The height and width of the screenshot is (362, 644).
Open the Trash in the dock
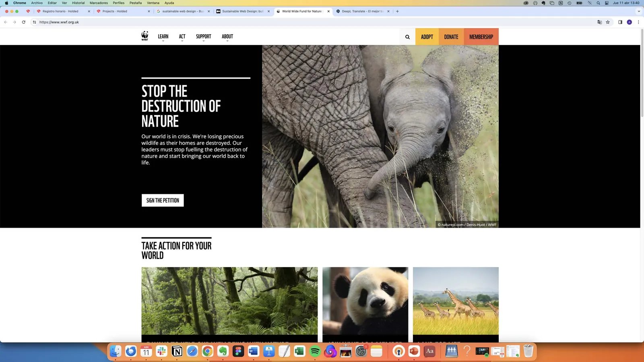528,351
